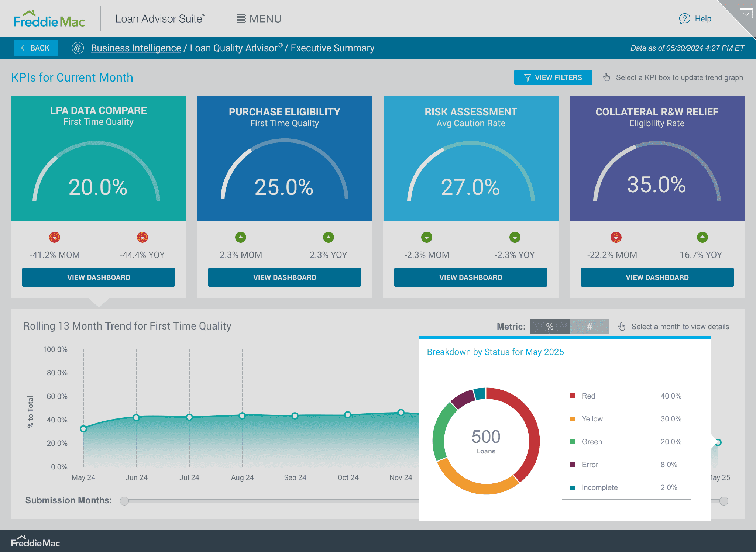The height and width of the screenshot is (552, 756).
Task: Click red MOM down arrow under LPA Data Compare
Action: [55, 237]
